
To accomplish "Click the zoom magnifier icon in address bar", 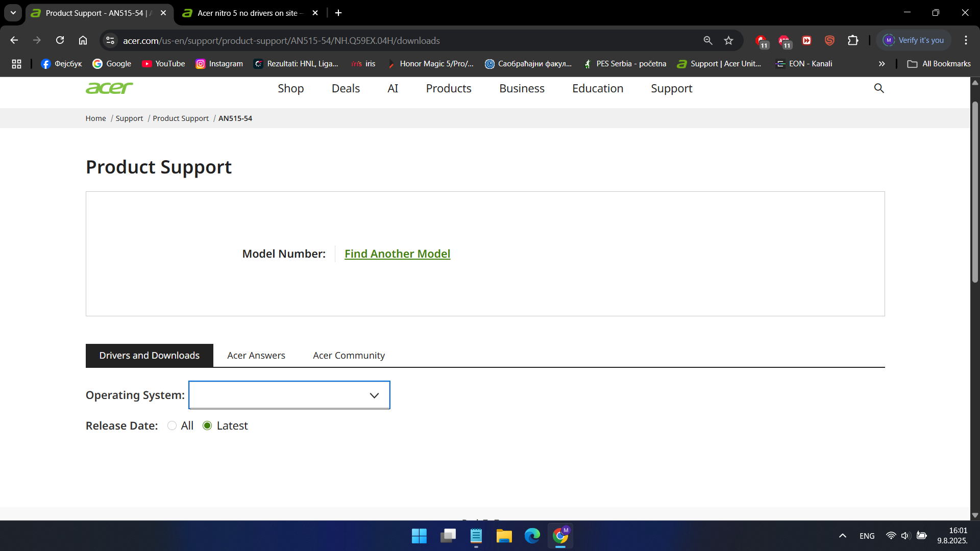I will coord(708,40).
